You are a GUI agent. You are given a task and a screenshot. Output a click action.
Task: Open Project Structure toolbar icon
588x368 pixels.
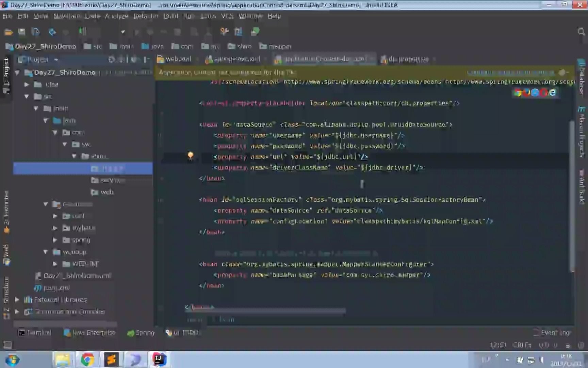(x=238, y=32)
